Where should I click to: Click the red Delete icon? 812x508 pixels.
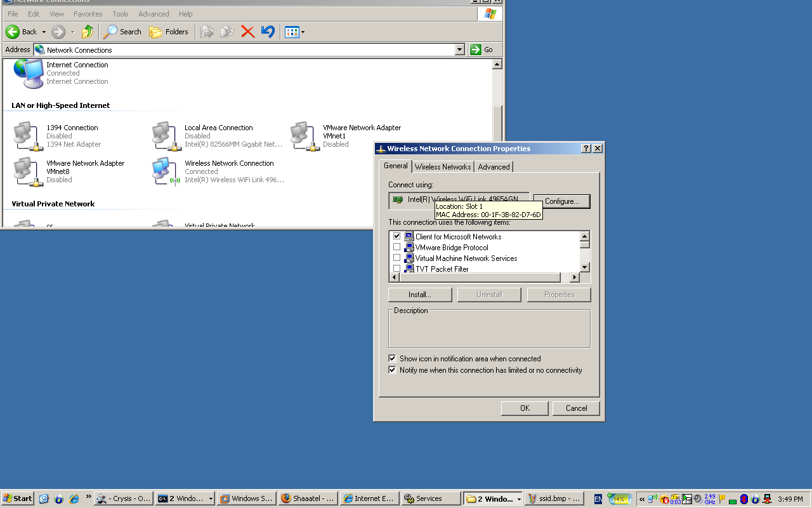tap(247, 32)
